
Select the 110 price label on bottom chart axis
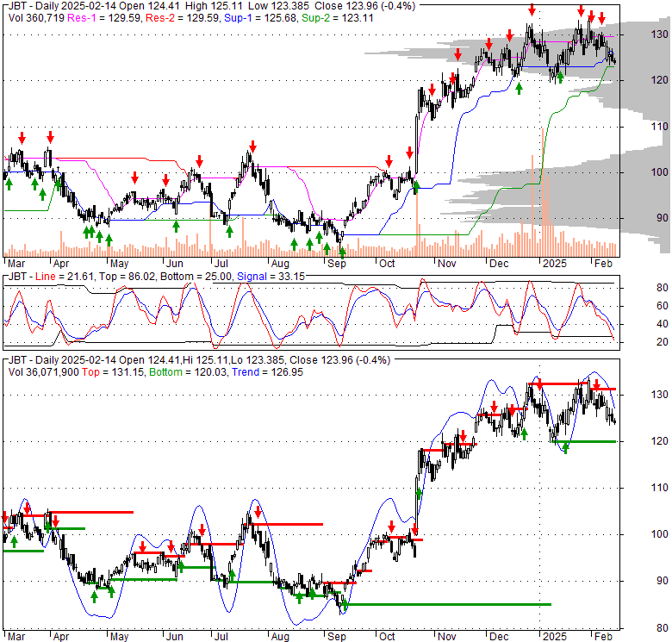tap(660, 488)
